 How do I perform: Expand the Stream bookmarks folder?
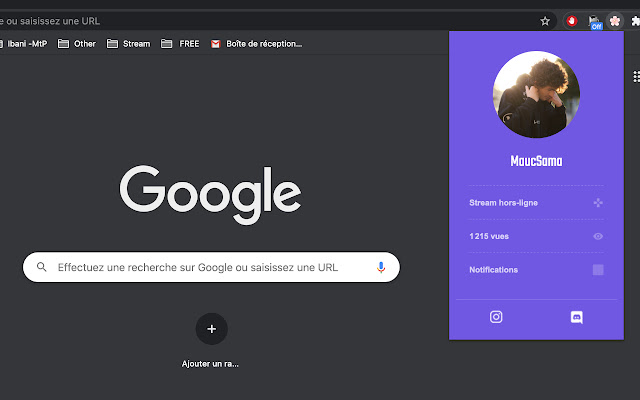click(x=128, y=44)
